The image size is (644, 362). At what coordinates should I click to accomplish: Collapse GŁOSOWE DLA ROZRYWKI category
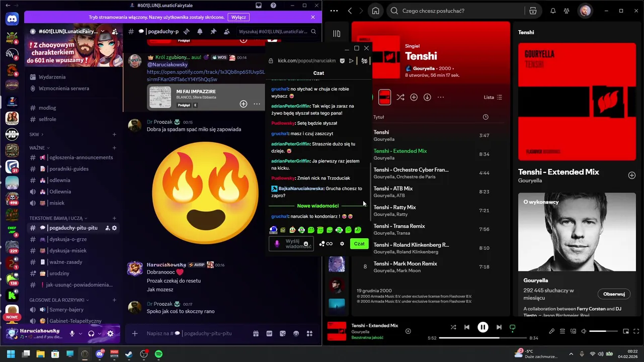point(59,300)
